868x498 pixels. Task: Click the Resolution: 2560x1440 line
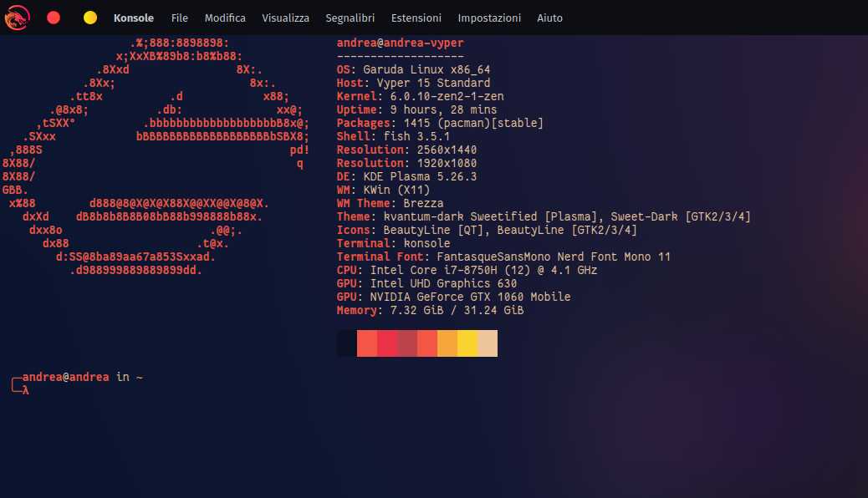(406, 150)
